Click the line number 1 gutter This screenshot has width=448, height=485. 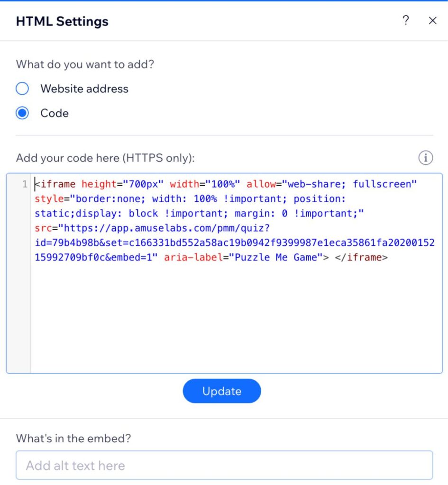pos(25,185)
